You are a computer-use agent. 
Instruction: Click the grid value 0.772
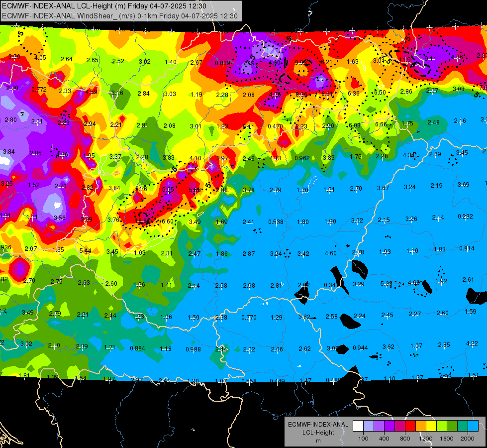(x=39, y=90)
